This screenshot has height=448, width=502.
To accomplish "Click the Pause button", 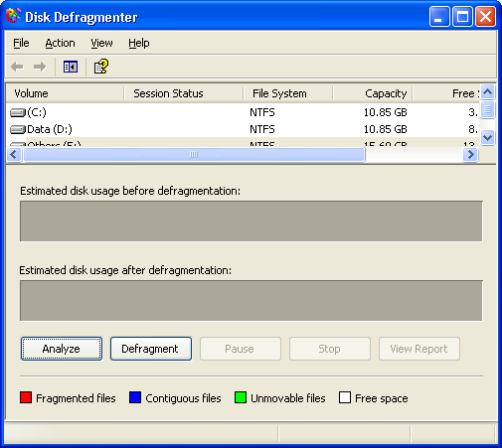I will [241, 349].
